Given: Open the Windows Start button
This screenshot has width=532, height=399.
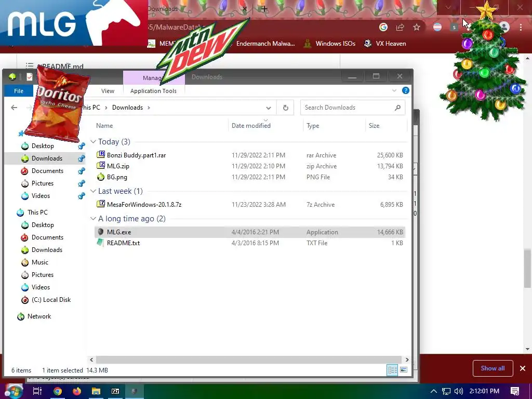Looking at the screenshot, I should pyautogui.click(x=13, y=391).
